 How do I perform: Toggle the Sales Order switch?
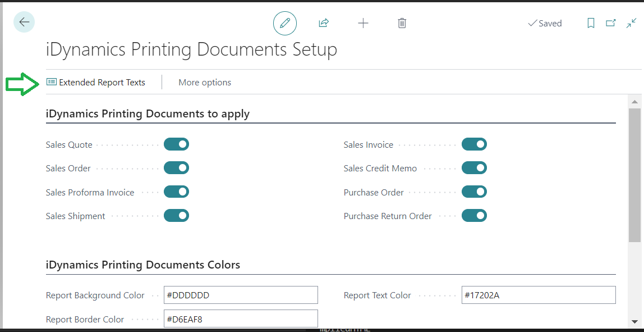[x=176, y=168]
